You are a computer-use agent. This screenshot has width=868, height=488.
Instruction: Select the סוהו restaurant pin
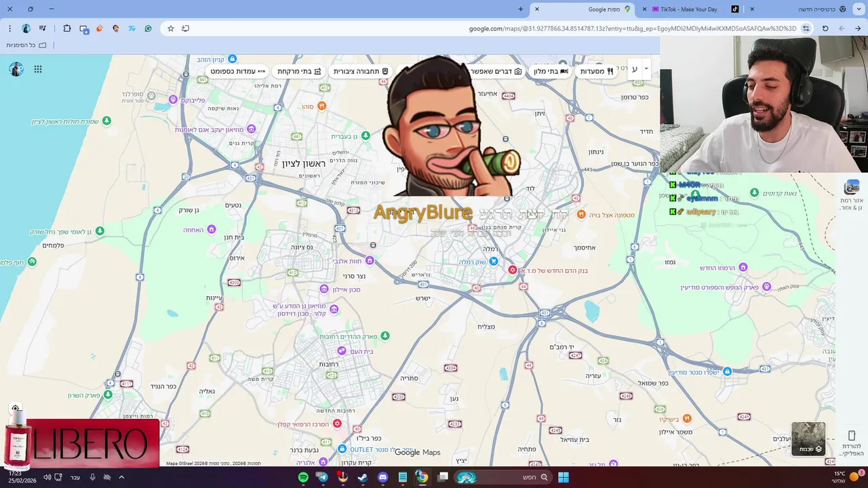point(322,106)
